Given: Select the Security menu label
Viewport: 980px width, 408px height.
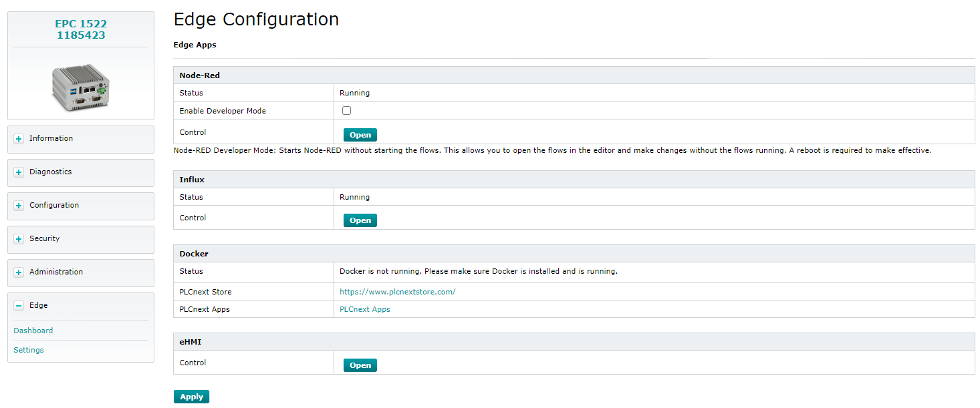Looking at the screenshot, I should [x=45, y=238].
